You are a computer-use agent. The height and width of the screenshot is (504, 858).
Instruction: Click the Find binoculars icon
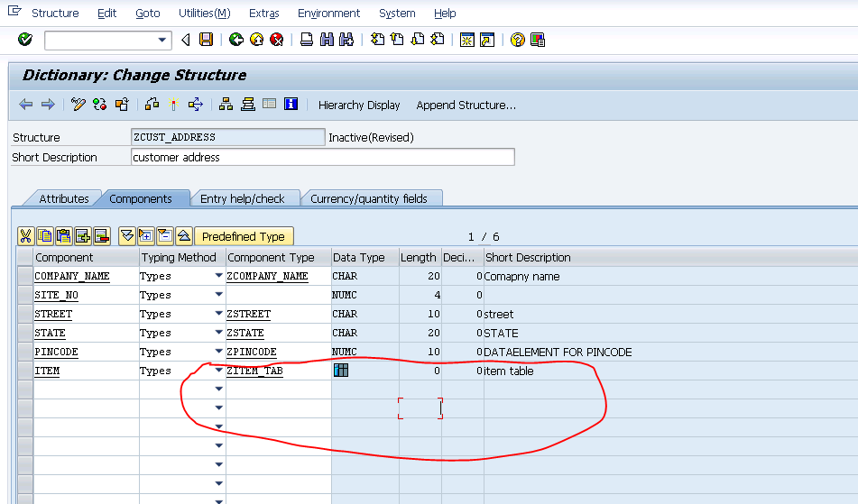click(327, 40)
